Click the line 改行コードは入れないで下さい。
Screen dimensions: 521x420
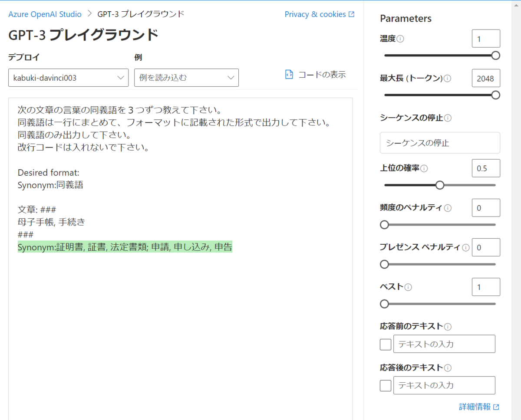point(84,148)
